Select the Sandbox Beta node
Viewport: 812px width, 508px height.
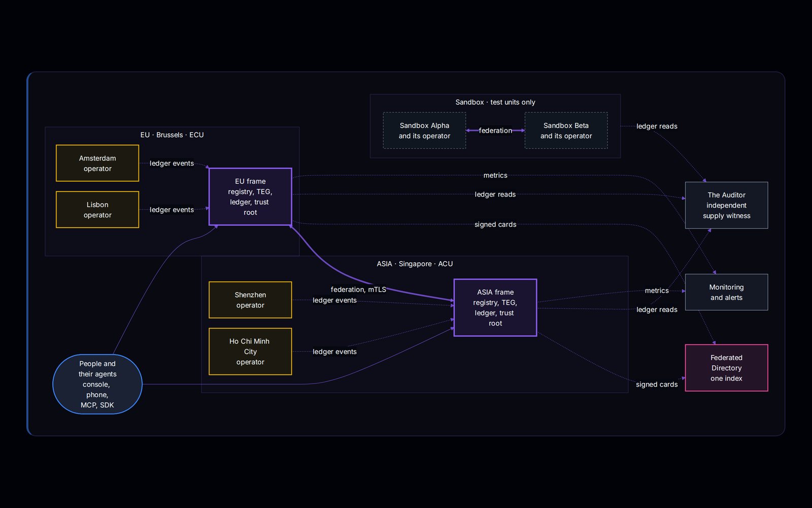[566, 131]
